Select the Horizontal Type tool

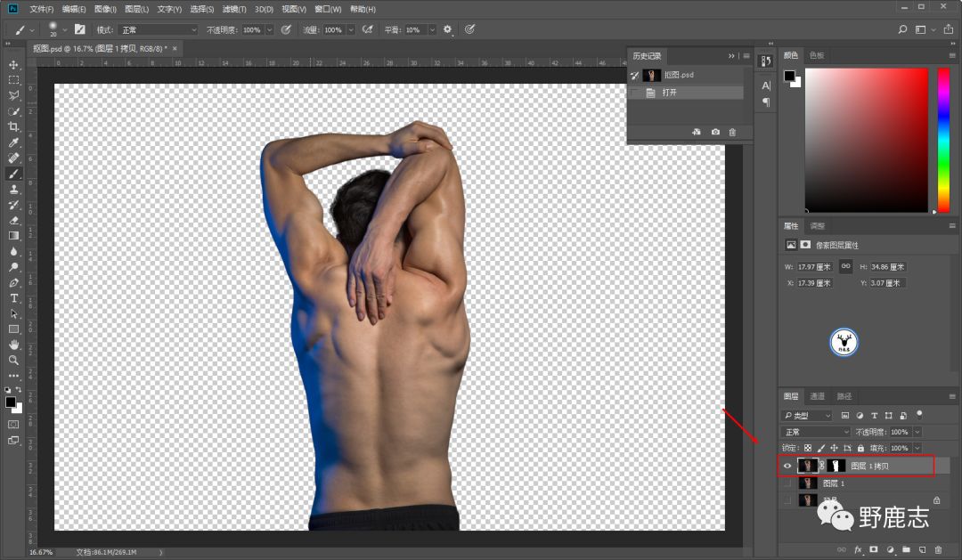tap(13, 298)
